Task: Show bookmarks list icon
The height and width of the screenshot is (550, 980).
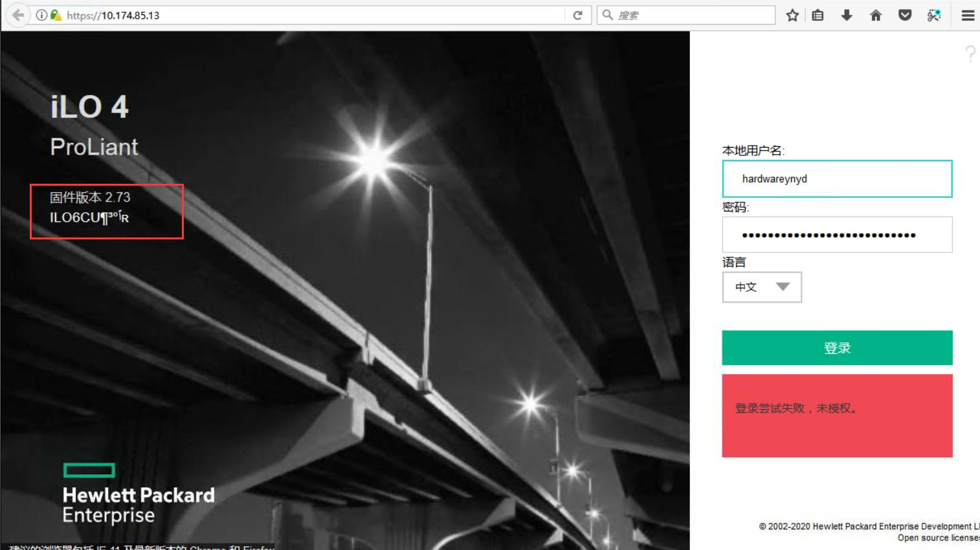Action: 818,15
